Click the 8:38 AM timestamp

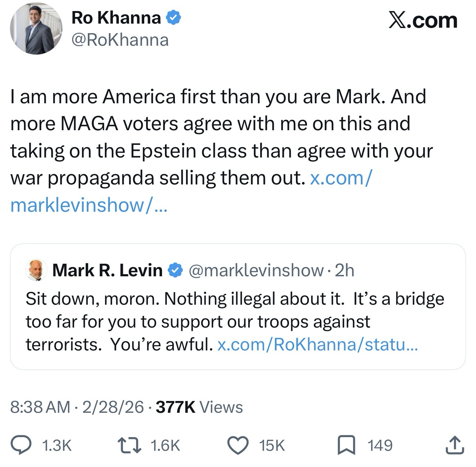40,407
